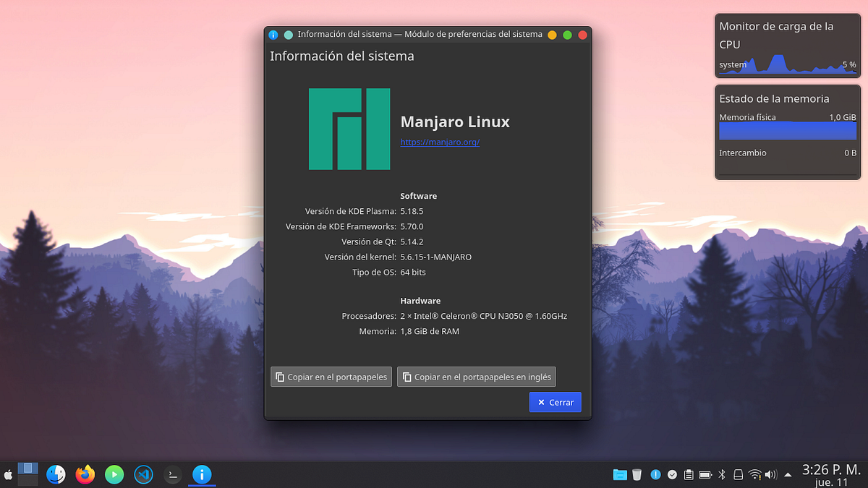Launch the Finder-style file manager
This screenshot has height=488, width=868.
click(x=56, y=474)
